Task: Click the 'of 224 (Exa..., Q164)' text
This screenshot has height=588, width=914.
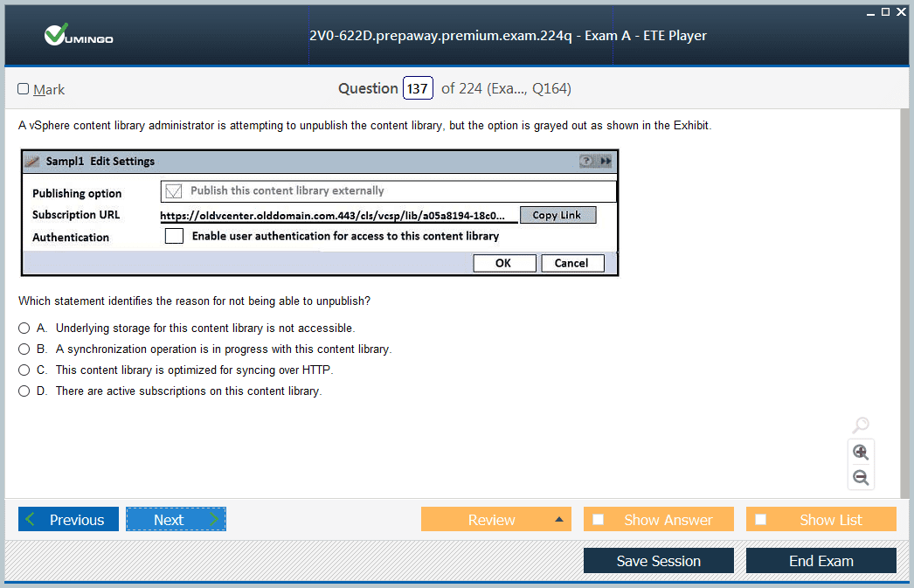Action: [x=506, y=88]
